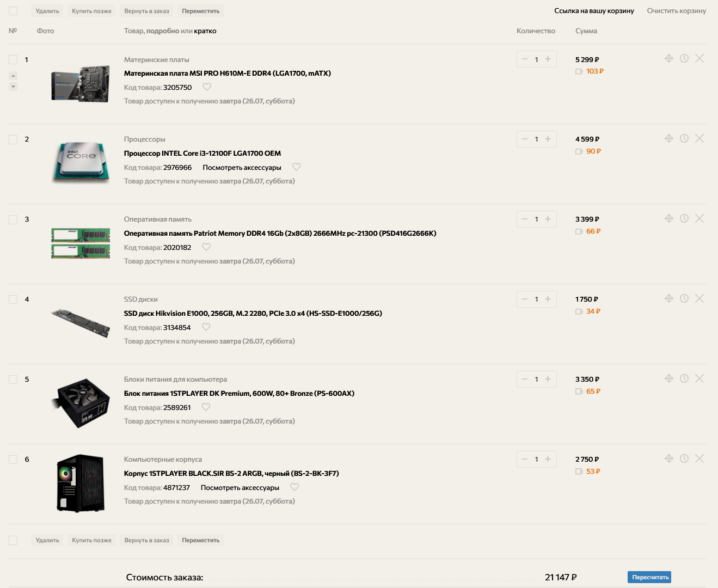Click the 'Пересчитать' button
The image size is (718, 588).
coord(649,577)
